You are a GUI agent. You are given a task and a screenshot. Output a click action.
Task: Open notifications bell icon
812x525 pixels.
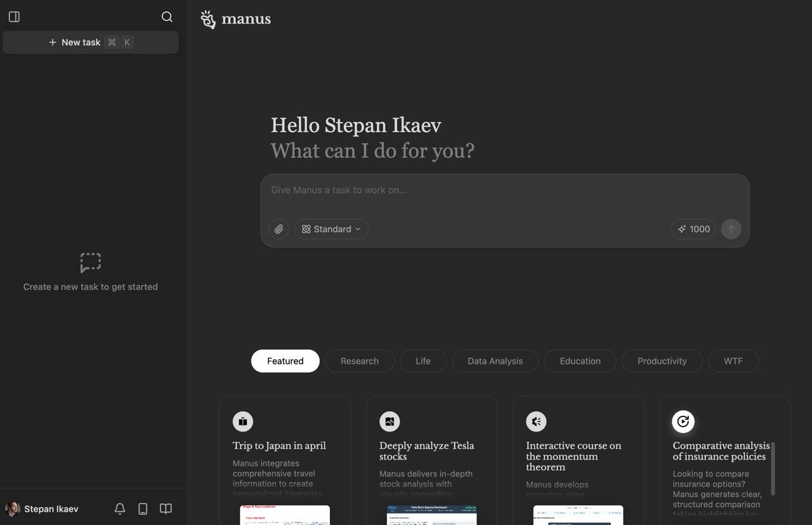coord(120,509)
